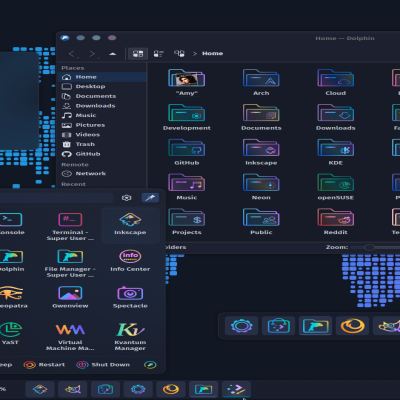Open Virtual Machine Manager
Image resolution: width=400 pixels, height=400 pixels.
tap(70, 336)
